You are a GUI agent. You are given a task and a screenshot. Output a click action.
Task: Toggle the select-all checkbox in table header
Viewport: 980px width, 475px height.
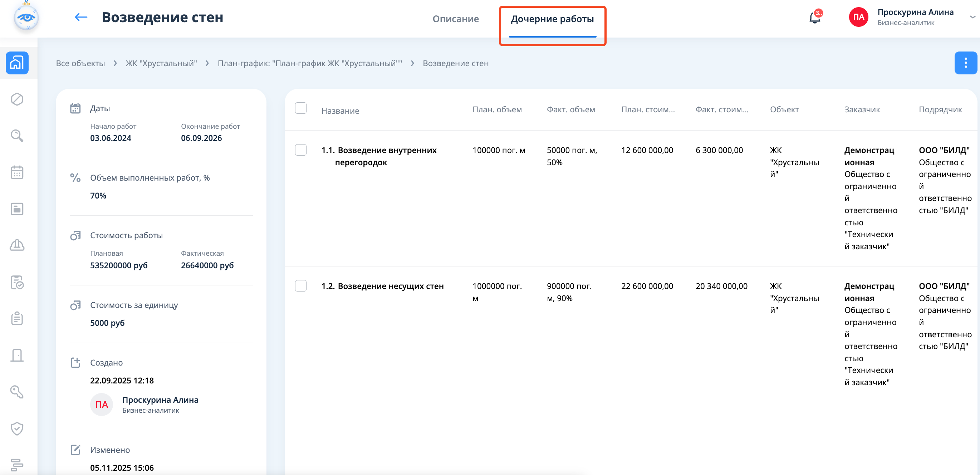(300, 108)
